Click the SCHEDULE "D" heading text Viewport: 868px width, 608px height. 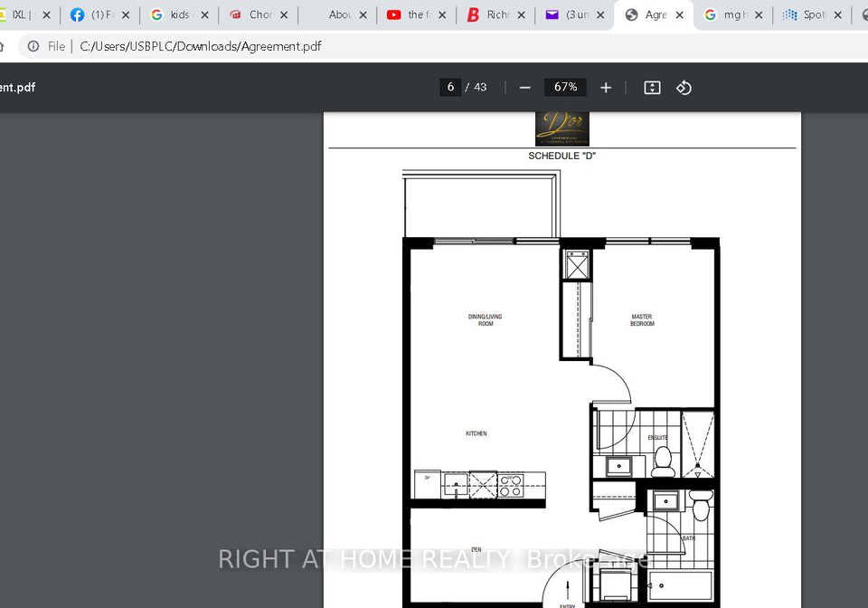coord(561,157)
